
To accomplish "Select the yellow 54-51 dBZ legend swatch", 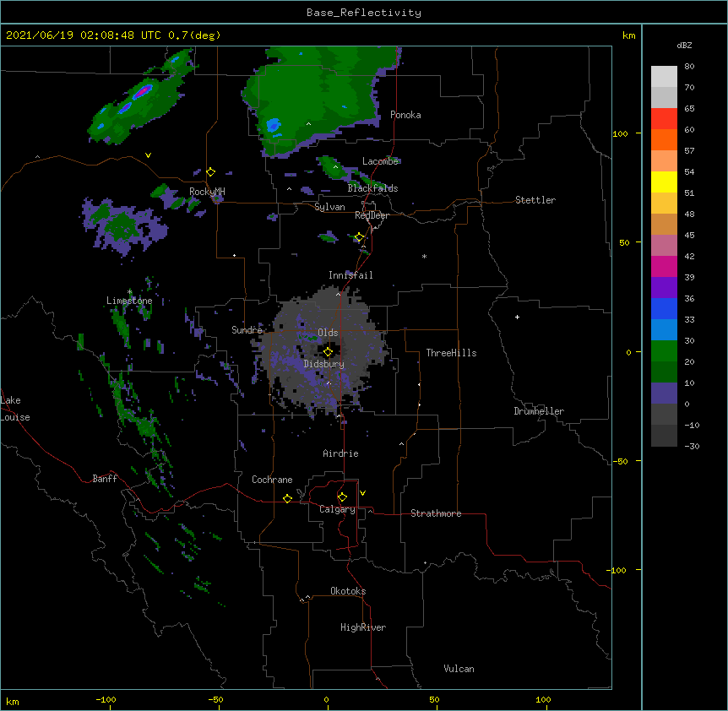I will (664, 182).
